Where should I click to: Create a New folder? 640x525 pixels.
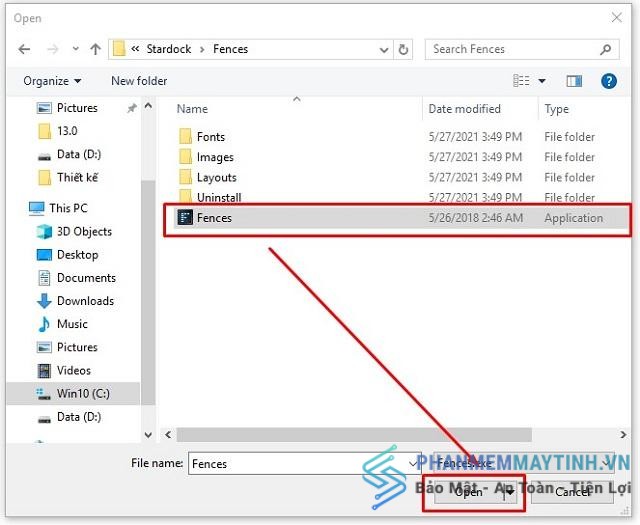tap(139, 81)
